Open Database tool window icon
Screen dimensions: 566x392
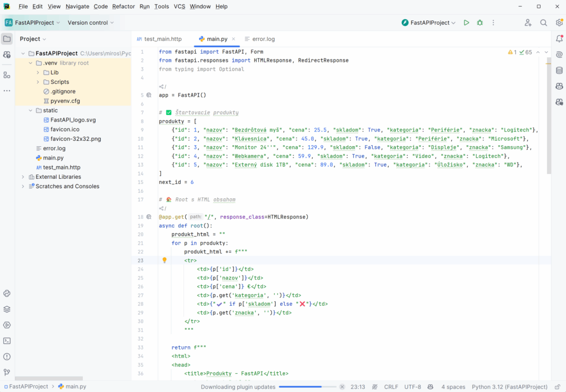coord(559,70)
